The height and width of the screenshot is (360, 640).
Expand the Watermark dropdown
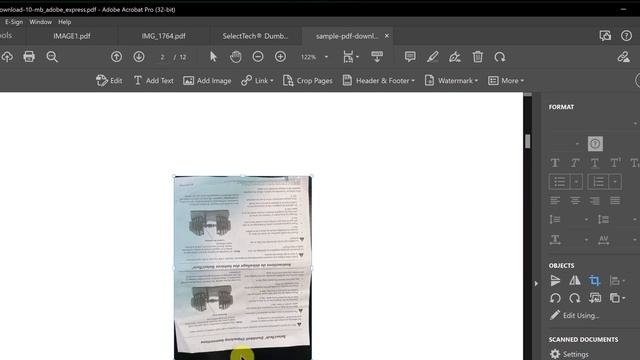pos(451,80)
